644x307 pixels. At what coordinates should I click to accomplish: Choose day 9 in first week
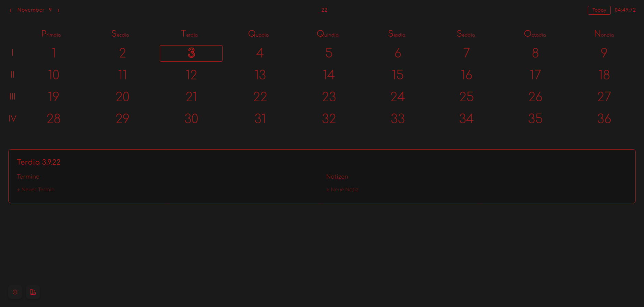604,53
